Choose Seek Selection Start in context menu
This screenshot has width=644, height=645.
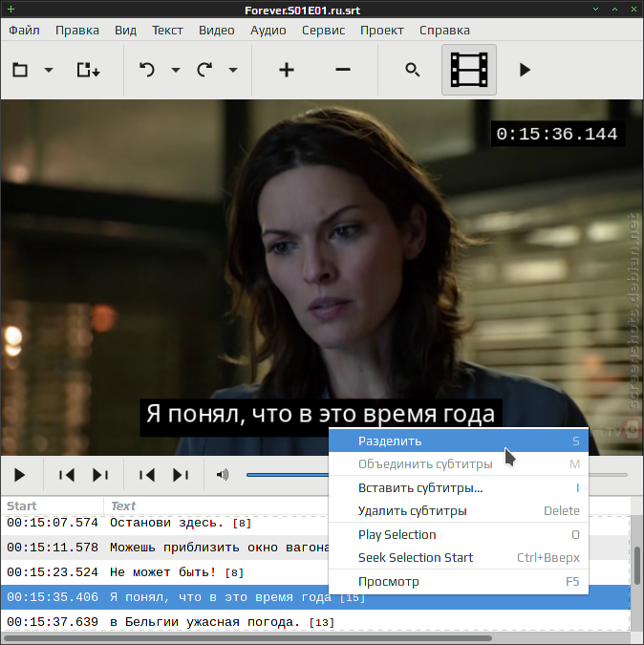click(459, 558)
